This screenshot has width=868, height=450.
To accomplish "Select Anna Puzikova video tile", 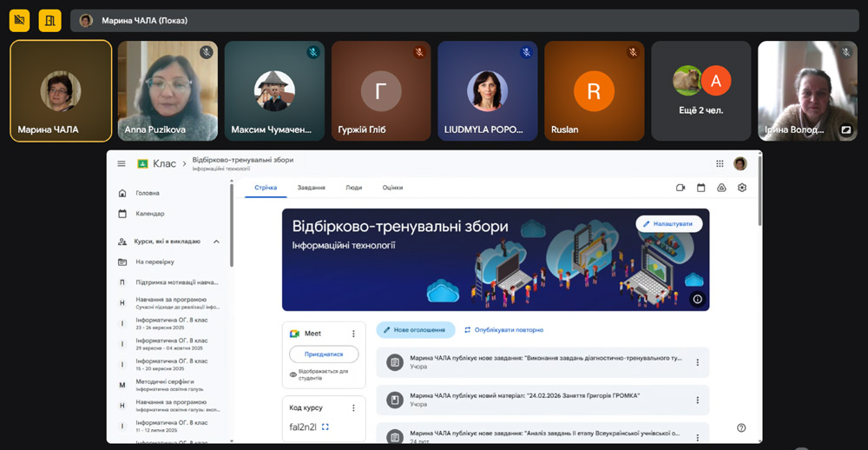I will click(168, 91).
